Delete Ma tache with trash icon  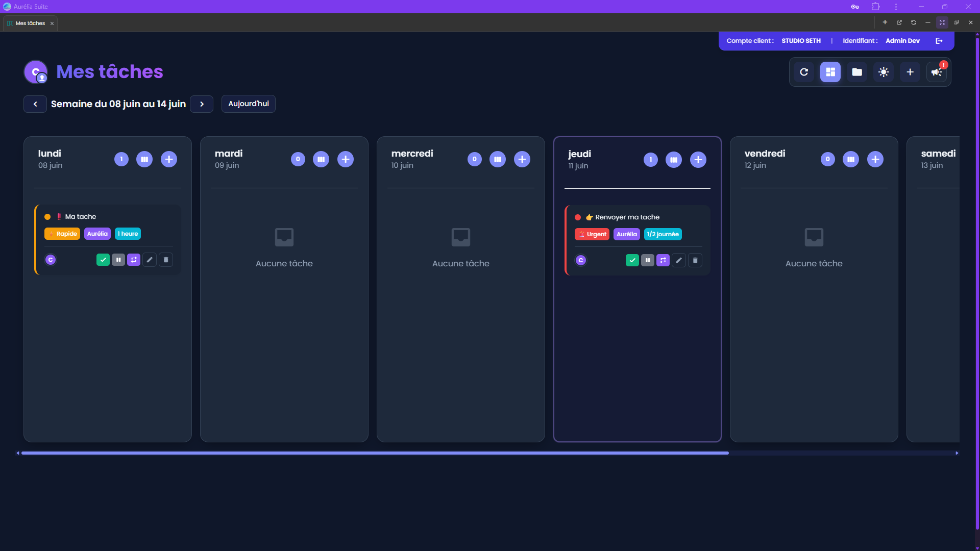click(x=166, y=260)
